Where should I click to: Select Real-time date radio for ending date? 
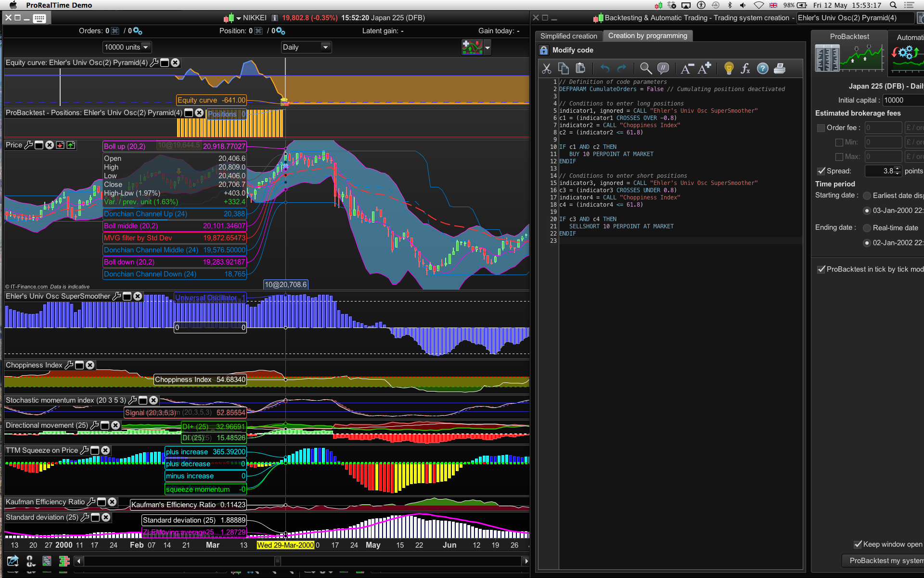867,228
